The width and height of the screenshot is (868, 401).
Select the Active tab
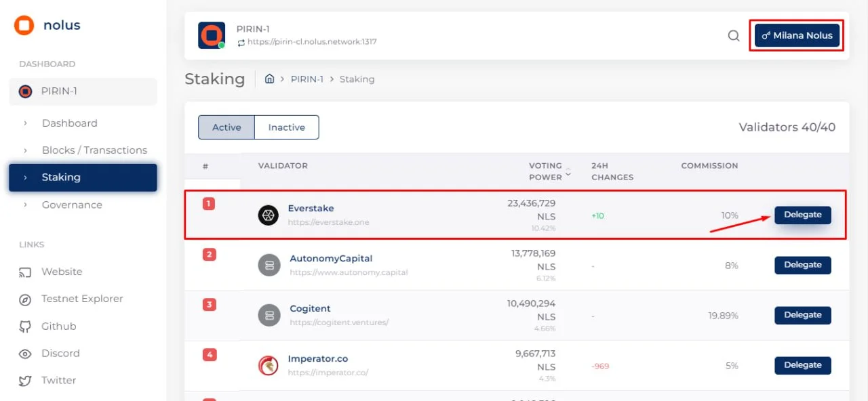pyautogui.click(x=226, y=127)
